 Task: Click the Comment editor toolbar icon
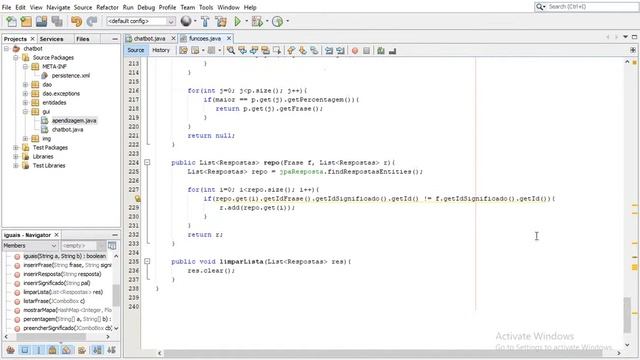click(381, 51)
